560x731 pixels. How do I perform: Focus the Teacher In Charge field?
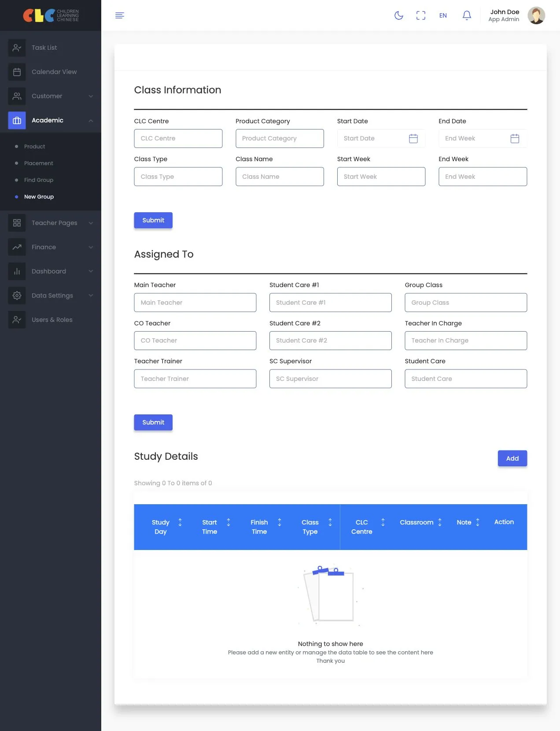click(466, 340)
